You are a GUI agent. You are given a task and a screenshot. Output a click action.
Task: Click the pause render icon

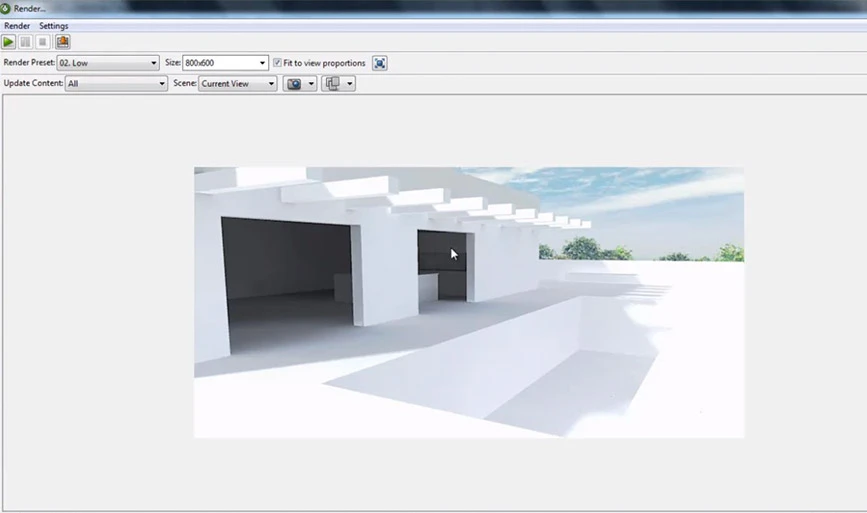tap(25, 42)
